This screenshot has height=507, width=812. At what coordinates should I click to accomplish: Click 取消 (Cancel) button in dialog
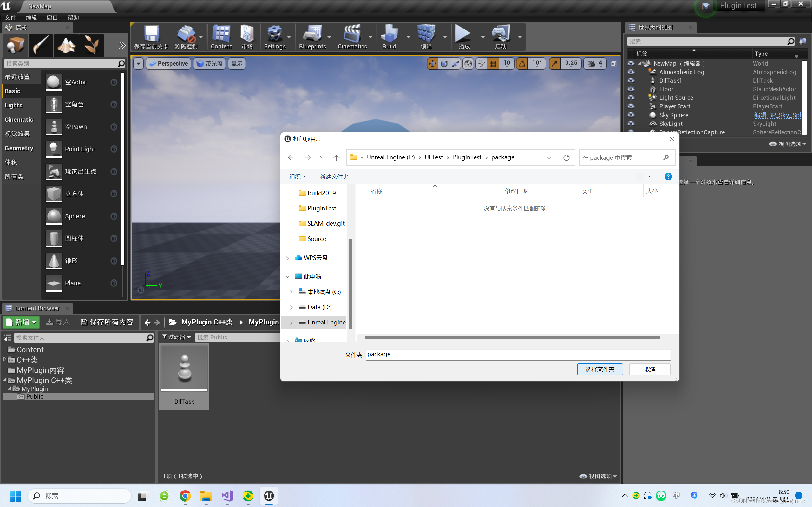(650, 369)
